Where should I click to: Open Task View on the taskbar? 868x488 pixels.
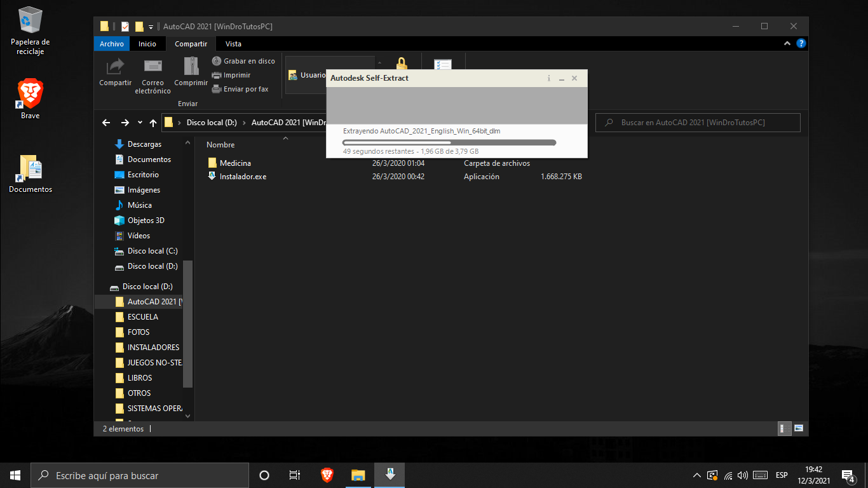click(x=295, y=475)
